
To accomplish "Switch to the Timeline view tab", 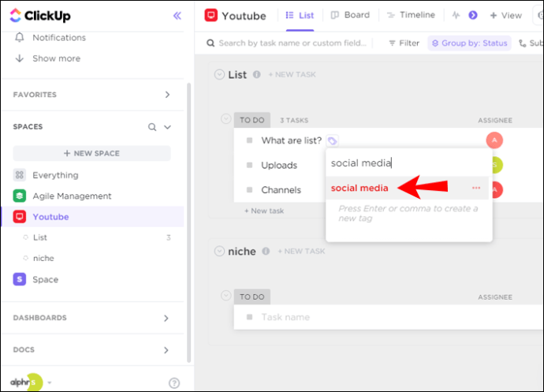I will [411, 15].
